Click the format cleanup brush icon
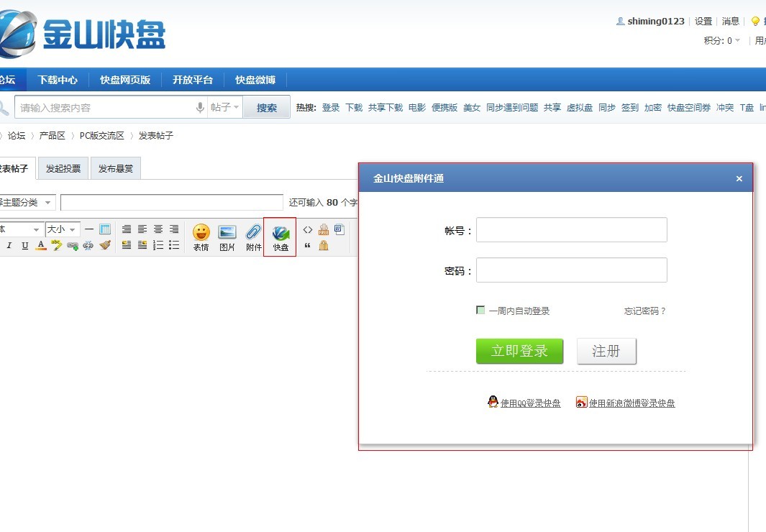Viewport: 766px width, 532px height. point(105,244)
